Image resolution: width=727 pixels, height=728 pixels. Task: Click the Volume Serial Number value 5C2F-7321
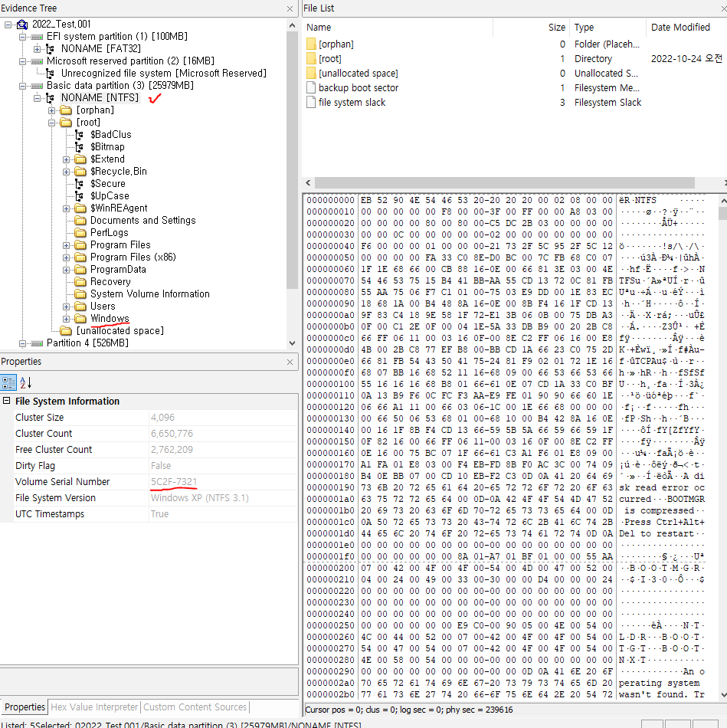(174, 482)
